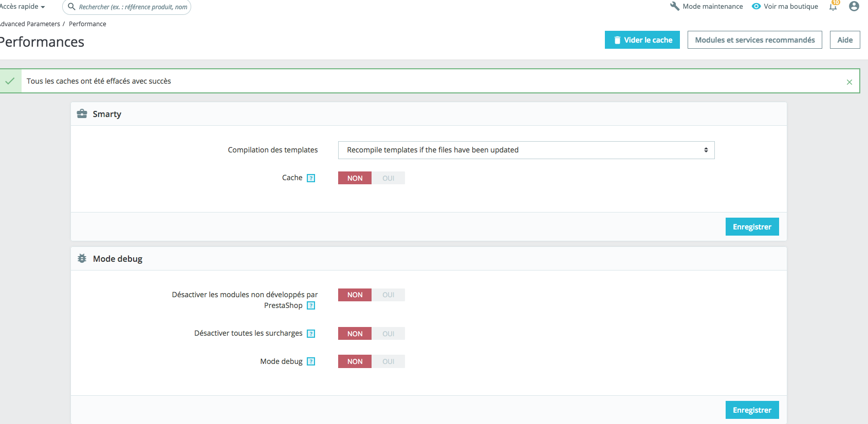868x424 pixels.
Task: Dismiss the cache cleared success alert
Action: point(849,82)
